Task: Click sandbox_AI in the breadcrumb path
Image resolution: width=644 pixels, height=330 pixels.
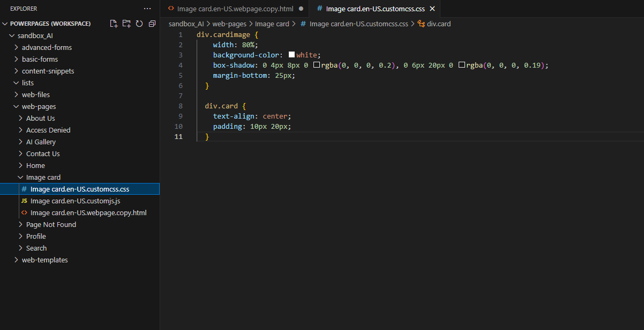Action: (186, 24)
